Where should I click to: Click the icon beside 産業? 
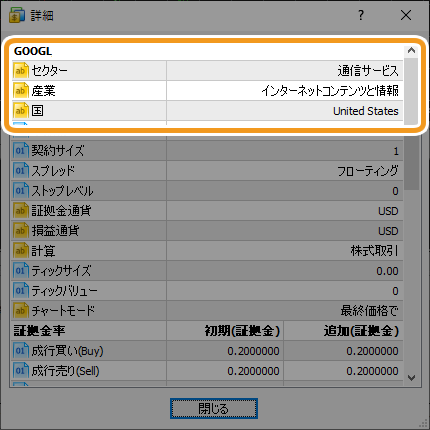[21, 91]
